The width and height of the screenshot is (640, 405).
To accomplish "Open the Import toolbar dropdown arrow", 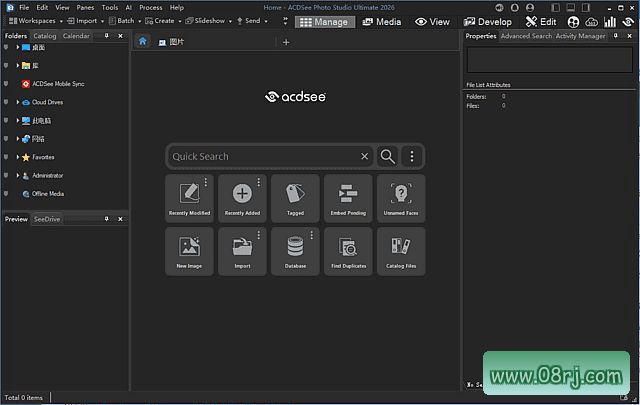I will tap(102, 21).
